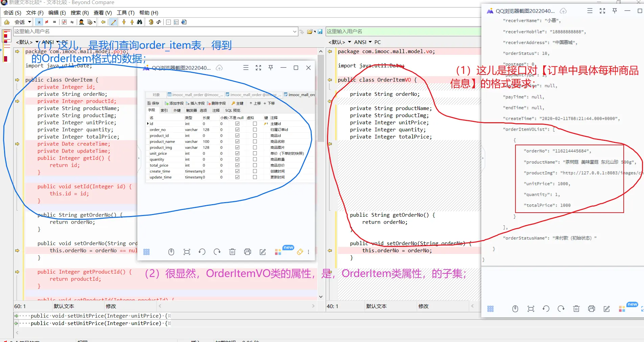Click cloud upload icon in center viewer window

(x=219, y=68)
